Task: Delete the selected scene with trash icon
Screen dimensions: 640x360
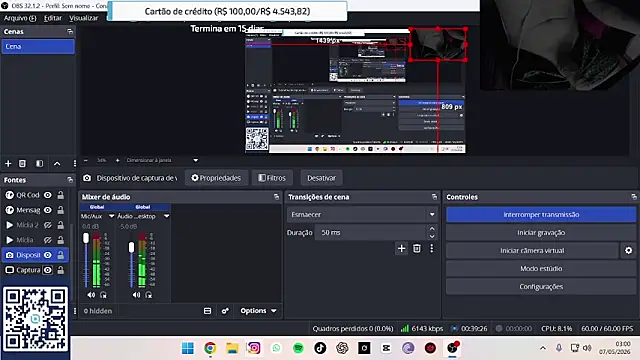Action: pos(22,164)
